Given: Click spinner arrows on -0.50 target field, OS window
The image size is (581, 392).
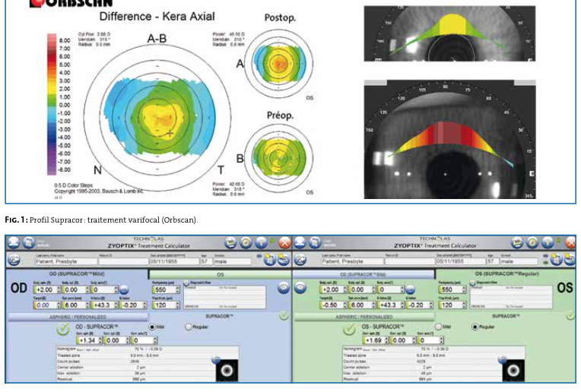Looking at the screenshot, I should coord(344,305).
